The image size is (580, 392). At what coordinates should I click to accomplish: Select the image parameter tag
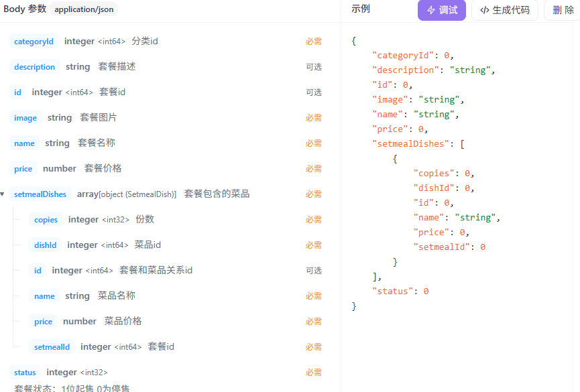click(x=25, y=118)
